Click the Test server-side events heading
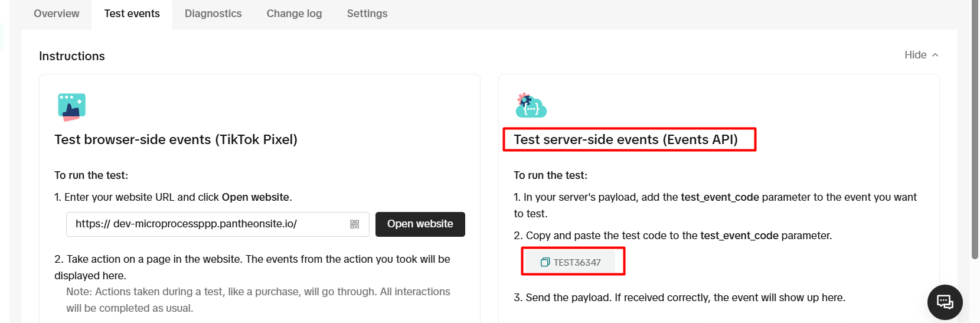 pyautogui.click(x=625, y=139)
